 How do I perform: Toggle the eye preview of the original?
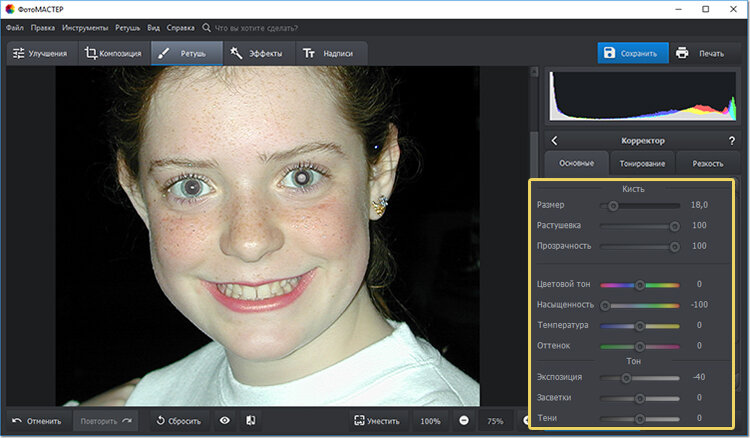[225, 421]
